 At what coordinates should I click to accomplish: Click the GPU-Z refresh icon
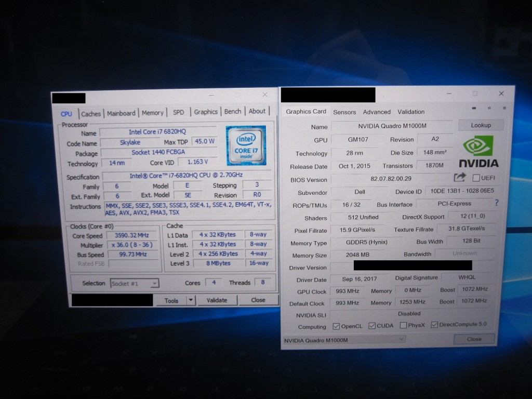click(x=489, y=108)
